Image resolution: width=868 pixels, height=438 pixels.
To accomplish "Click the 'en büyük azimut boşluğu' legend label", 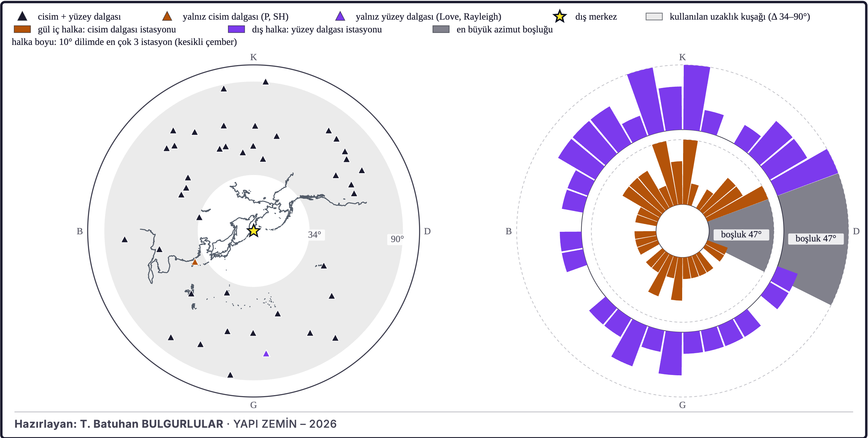I will [504, 29].
